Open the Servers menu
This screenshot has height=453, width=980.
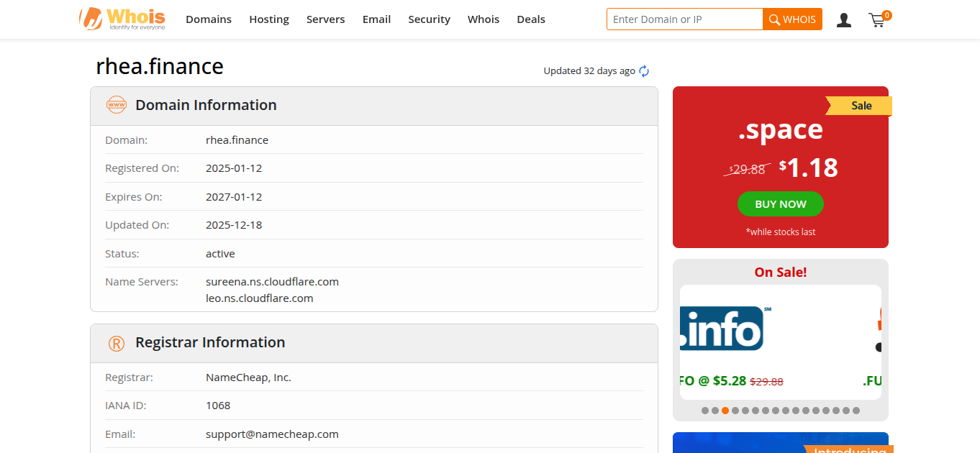pyautogui.click(x=326, y=19)
